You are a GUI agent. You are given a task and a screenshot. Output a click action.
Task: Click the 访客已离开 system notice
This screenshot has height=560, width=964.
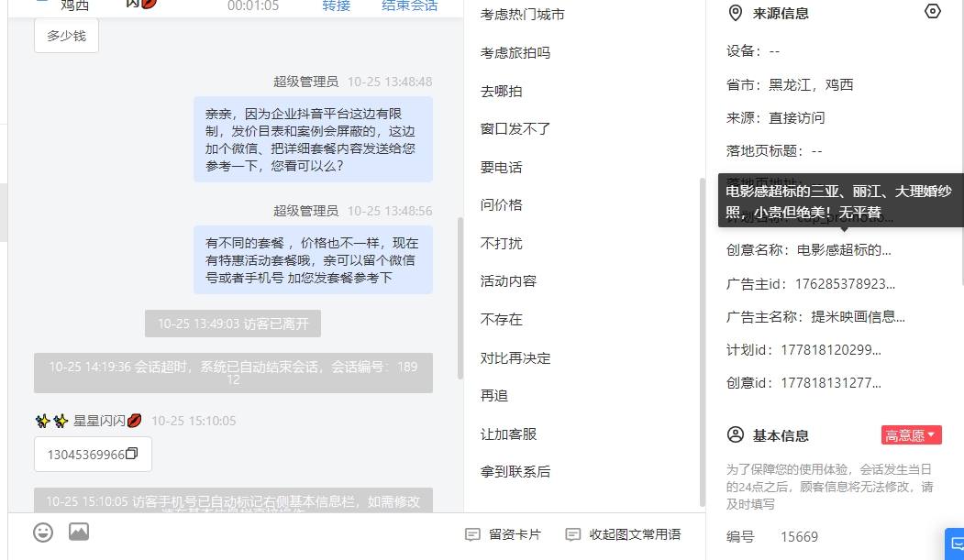(x=233, y=324)
